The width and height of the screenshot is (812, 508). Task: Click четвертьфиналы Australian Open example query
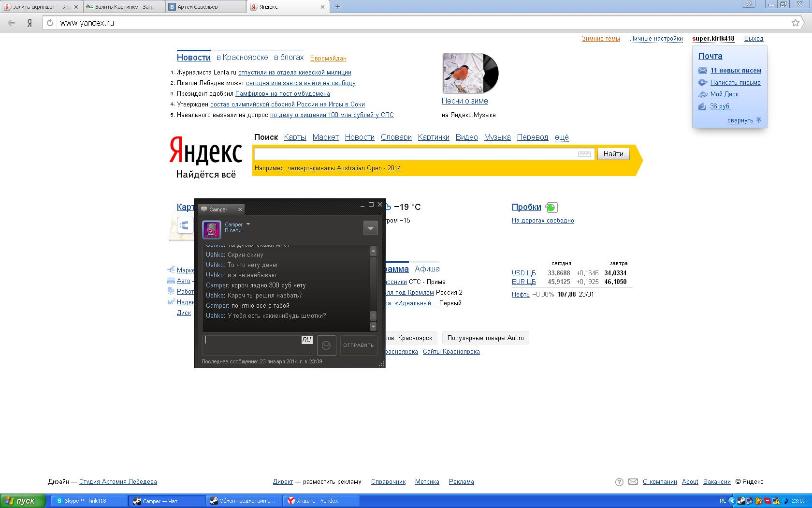(344, 168)
